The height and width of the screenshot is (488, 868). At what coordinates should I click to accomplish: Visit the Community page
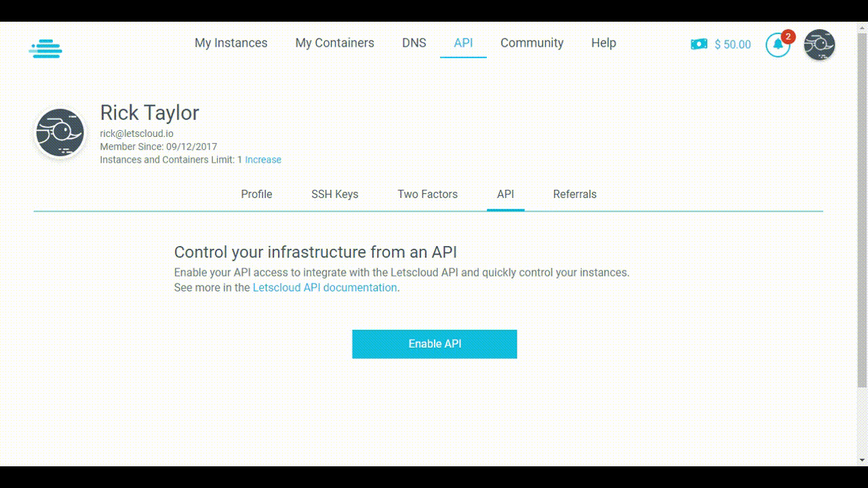coord(532,43)
